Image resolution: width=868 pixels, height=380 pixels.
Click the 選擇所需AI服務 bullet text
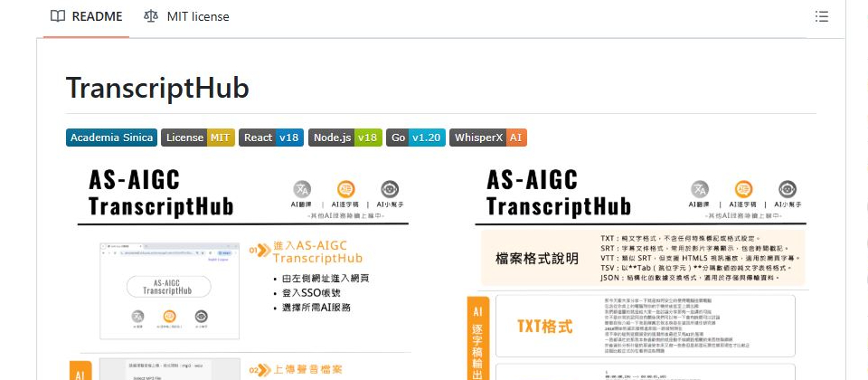pos(316,307)
